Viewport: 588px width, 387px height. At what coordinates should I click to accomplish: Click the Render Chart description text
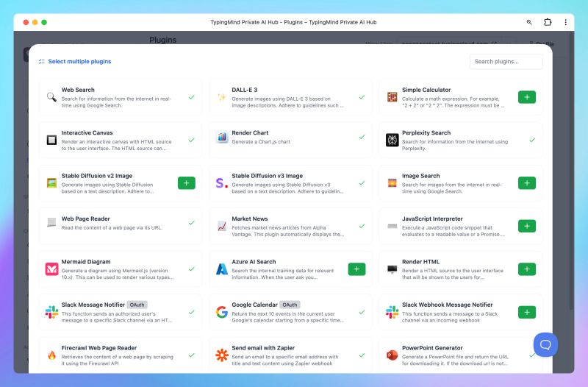(261, 142)
